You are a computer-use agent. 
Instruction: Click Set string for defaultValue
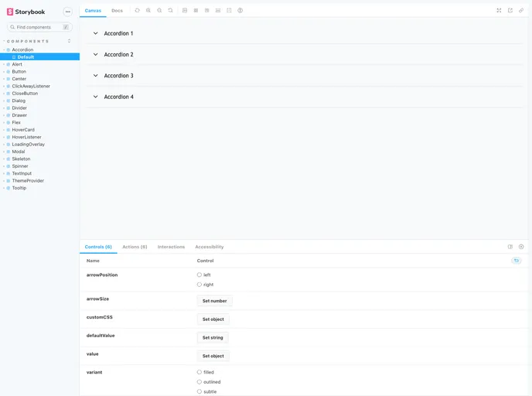[213, 338]
